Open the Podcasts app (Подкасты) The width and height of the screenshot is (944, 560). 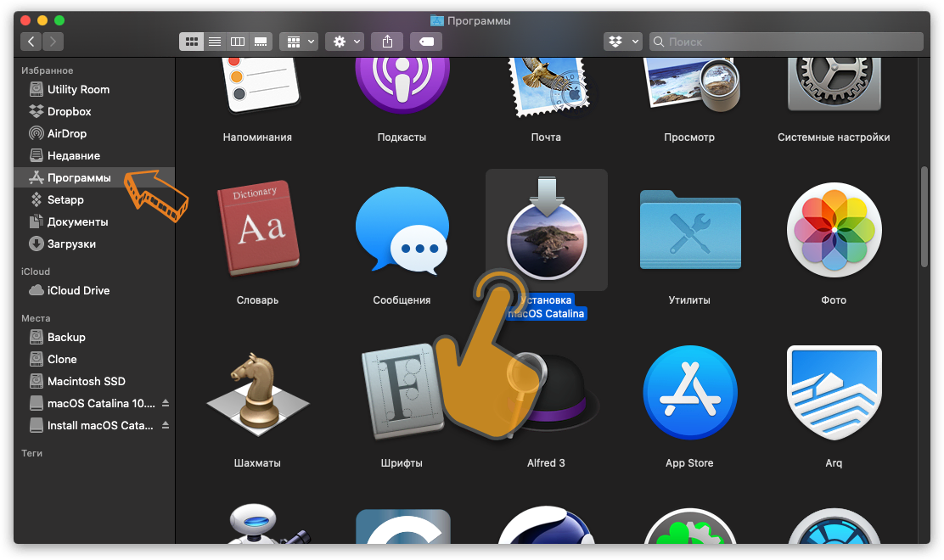pos(402,86)
